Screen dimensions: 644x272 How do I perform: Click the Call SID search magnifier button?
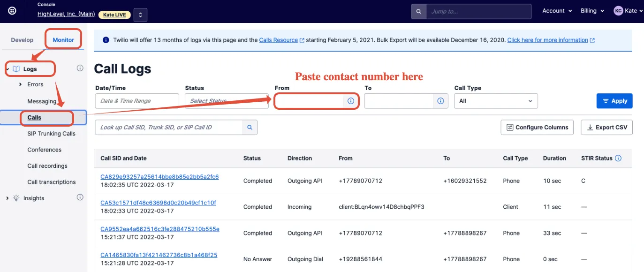(x=250, y=127)
